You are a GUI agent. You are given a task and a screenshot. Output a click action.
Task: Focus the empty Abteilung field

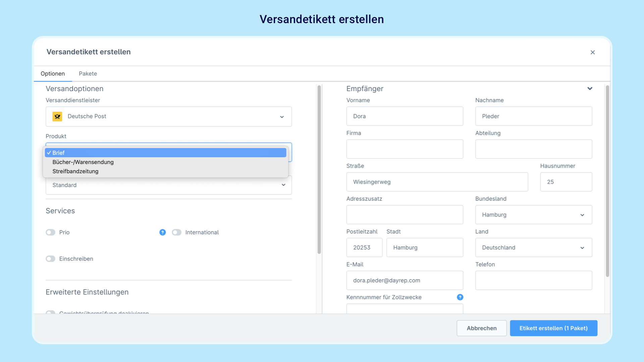point(533,149)
